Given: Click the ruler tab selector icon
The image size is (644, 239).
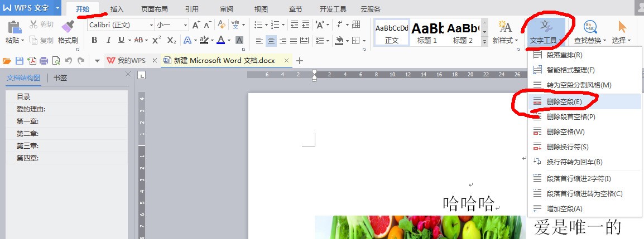Looking at the screenshot, I should (141, 75).
